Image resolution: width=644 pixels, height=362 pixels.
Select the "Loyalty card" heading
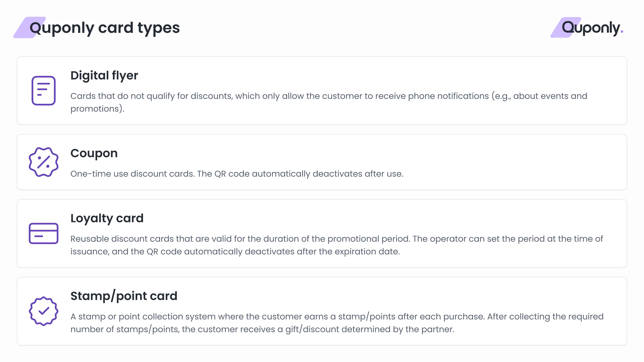tap(107, 218)
